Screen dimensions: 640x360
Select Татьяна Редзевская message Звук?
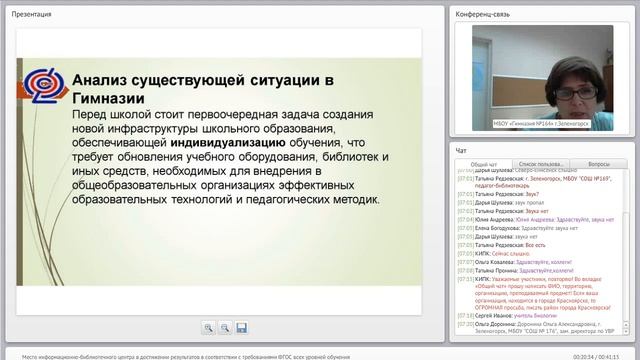coord(498,194)
